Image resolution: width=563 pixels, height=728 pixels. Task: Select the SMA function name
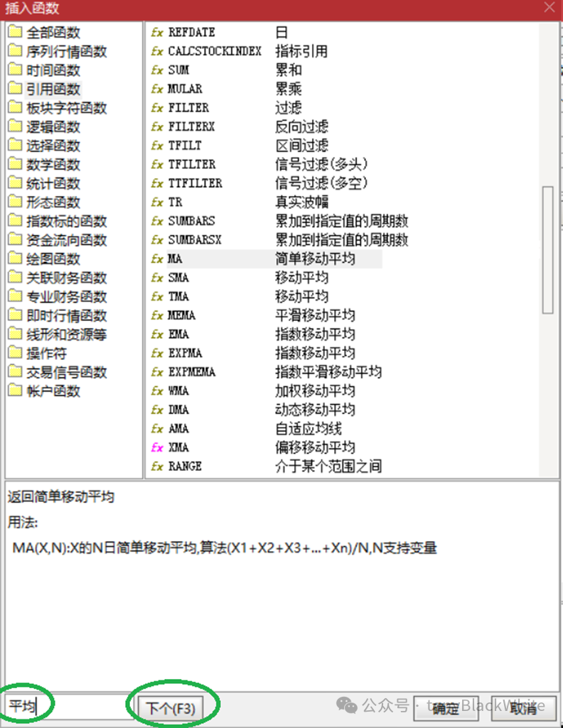coord(178,278)
